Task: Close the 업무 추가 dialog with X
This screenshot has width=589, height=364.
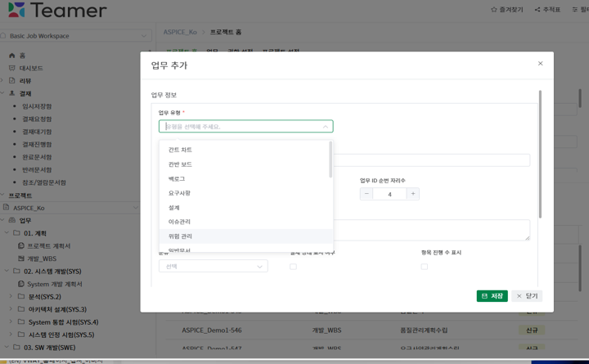Action: coord(540,64)
